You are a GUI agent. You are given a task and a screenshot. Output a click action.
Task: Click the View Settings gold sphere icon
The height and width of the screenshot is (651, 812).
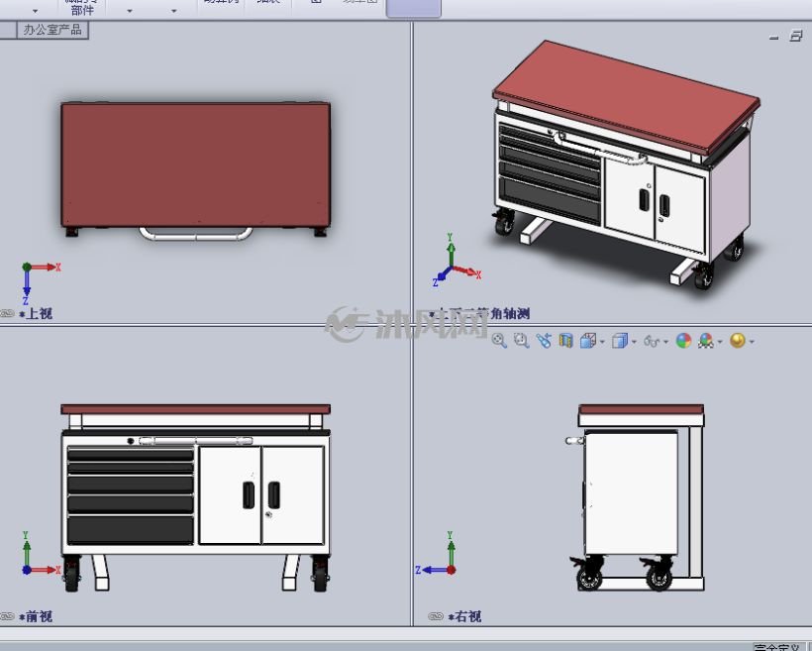point(738,341)
